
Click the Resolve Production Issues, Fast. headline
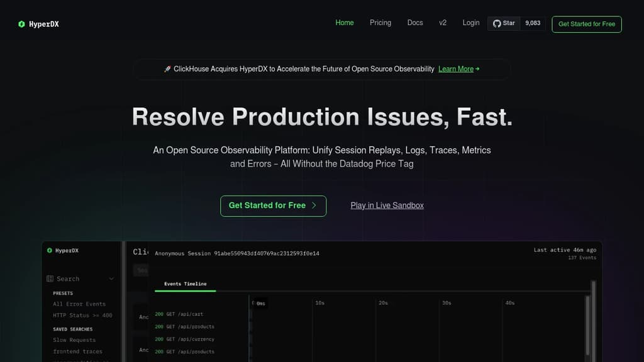point(322,117)
